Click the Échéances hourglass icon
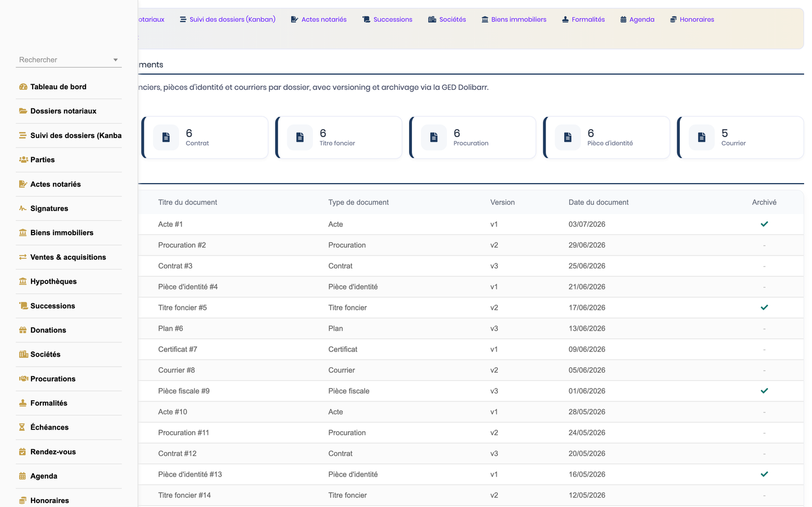Screen dimensions: 812x507 (x=22, y=427)
